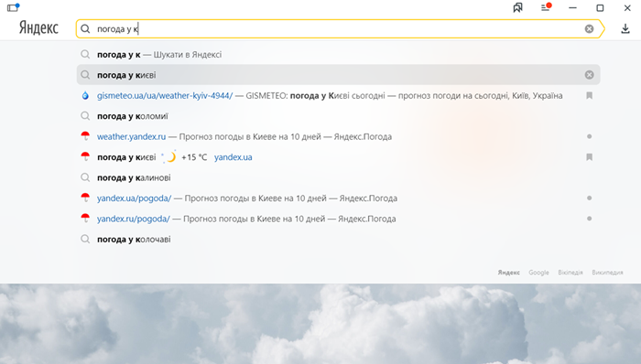The height and width of the screenshot is (364, 641).
Task: Minimize the browser window
Action: pos(572,7)
